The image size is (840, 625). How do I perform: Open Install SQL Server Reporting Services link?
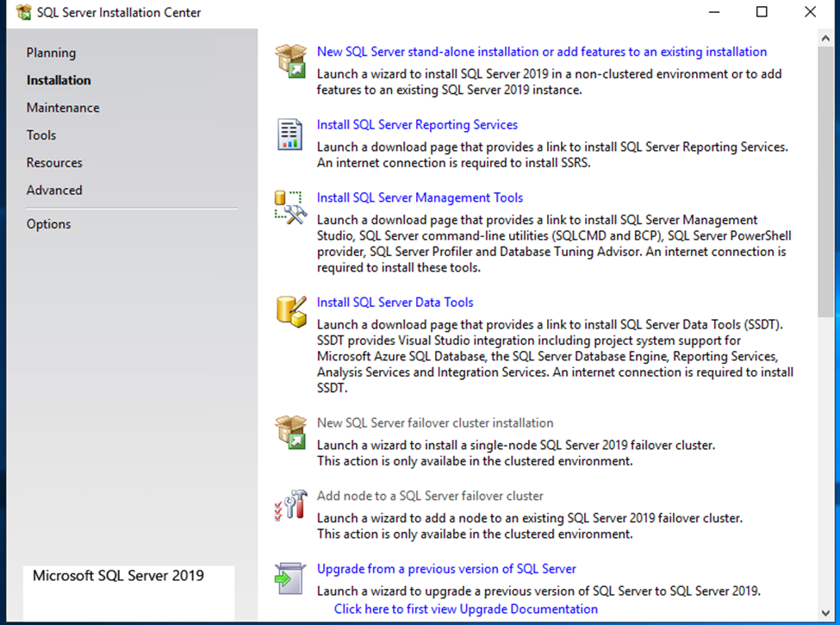tap(417, 124)
